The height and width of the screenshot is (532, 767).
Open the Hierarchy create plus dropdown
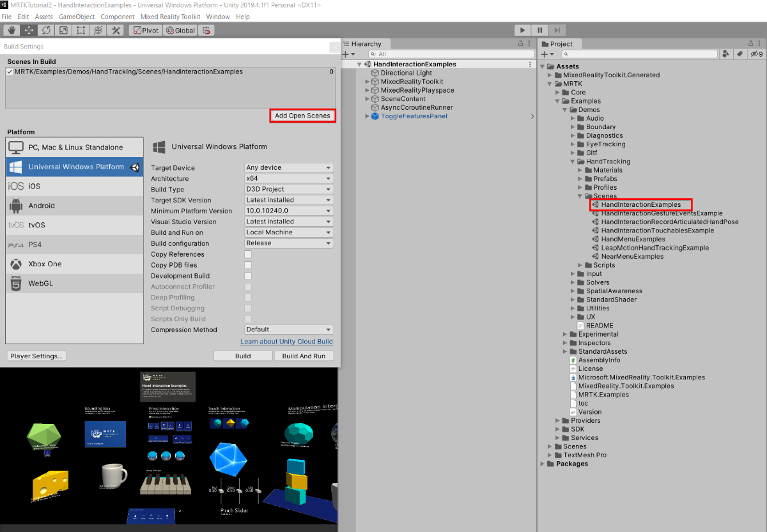pyautogui.click(x=350, y=54)
